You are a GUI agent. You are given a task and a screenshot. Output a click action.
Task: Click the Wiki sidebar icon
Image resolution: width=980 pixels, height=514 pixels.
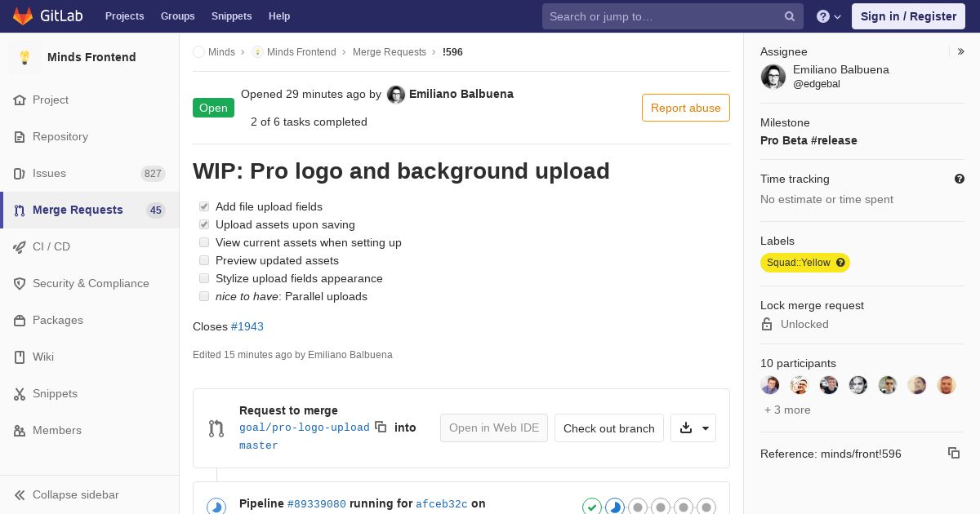coord(20,357)
